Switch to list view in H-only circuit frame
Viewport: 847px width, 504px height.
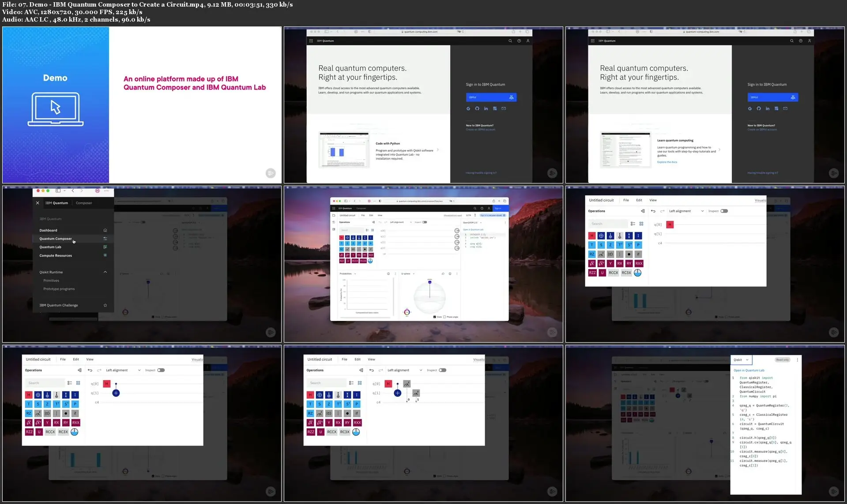633,224
